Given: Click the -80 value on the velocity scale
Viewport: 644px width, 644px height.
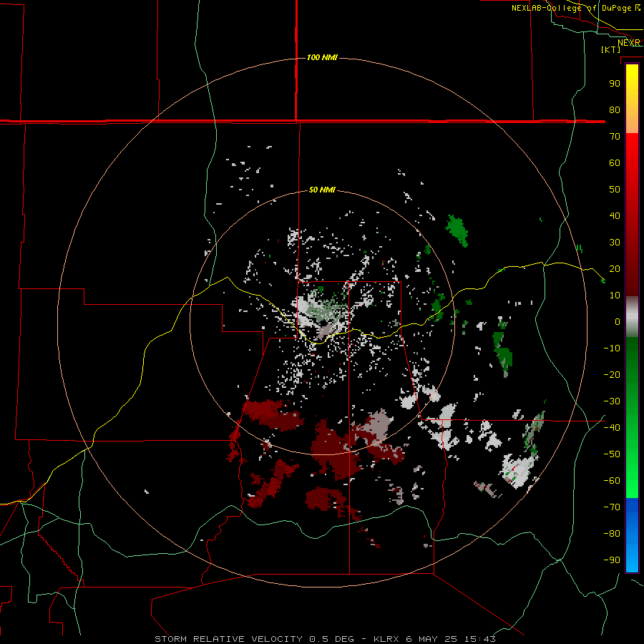Looking at the screenshot, I should [612, 534].
